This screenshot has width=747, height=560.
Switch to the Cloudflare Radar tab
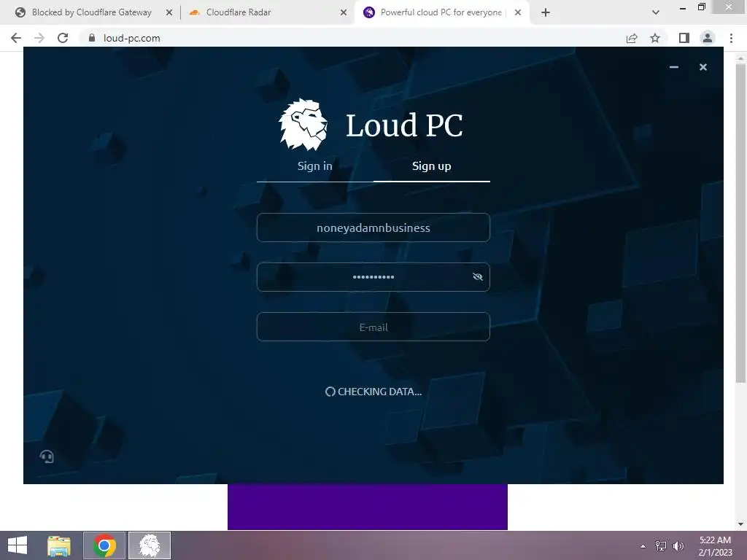click(239, 12)
